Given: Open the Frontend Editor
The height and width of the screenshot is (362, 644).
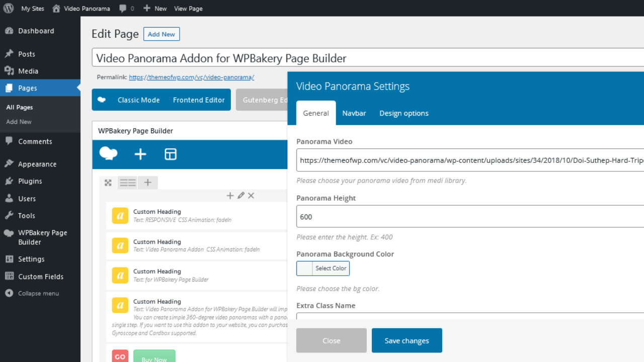Looking at the screenshot, I should coord(199,100).
